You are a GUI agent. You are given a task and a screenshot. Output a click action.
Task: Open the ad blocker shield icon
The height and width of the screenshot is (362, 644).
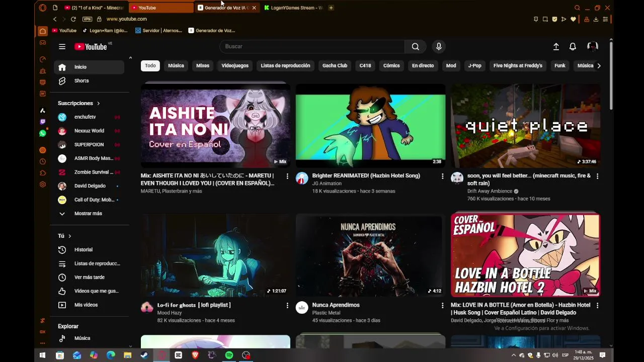click(554, 19)
